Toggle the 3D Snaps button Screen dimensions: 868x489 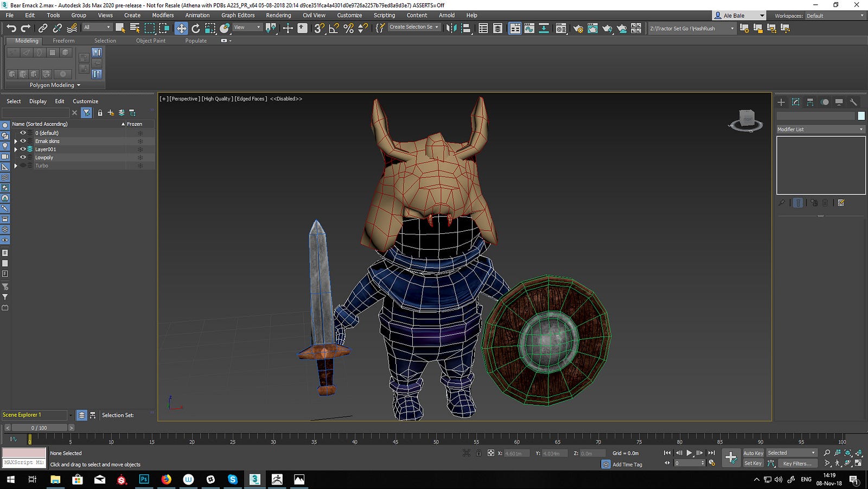point(320,28)
